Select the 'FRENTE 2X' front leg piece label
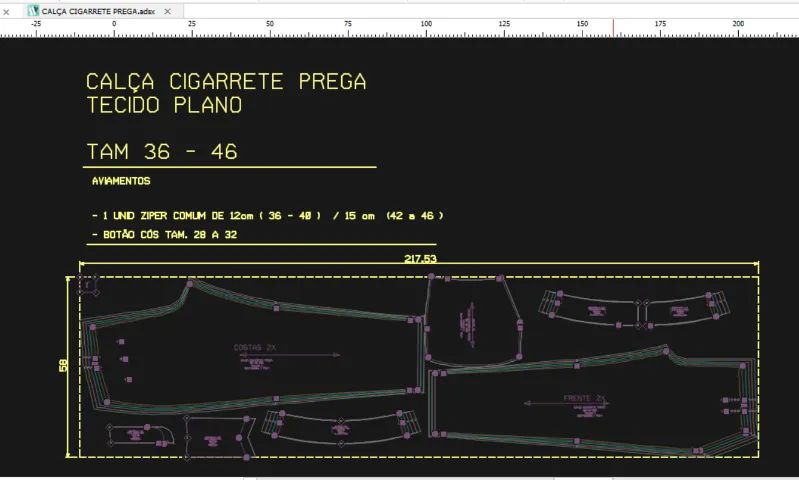799x480 pixels. click(x=584, y=398)
